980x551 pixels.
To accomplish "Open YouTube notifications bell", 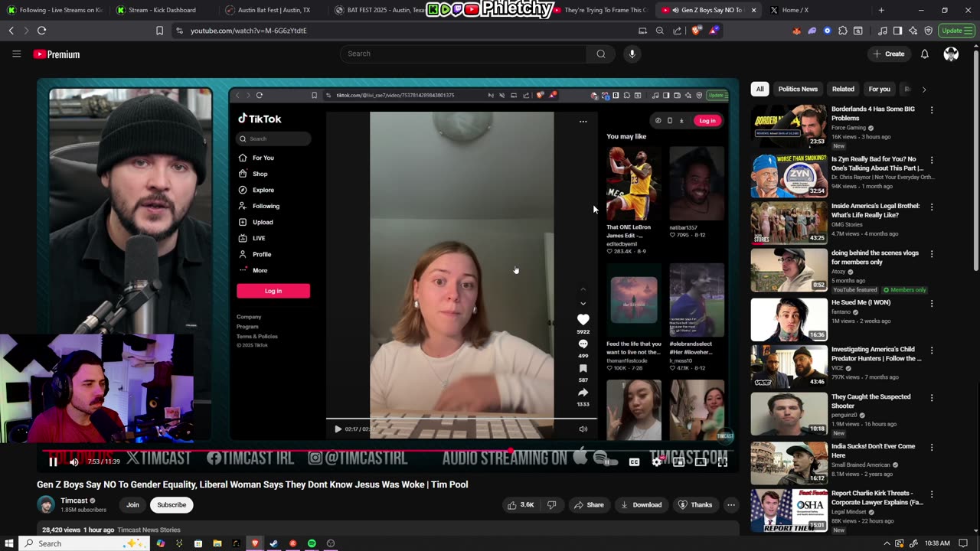I will click(x=924, y=54).
